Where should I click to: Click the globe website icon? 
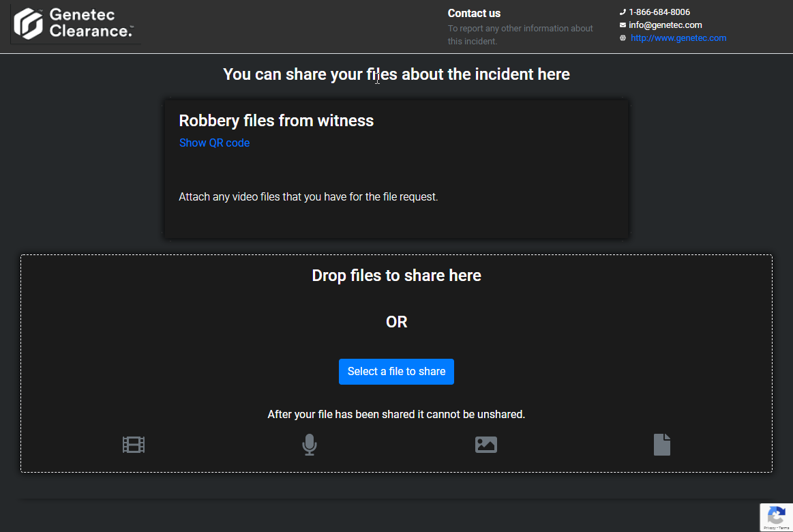[623, 38]
